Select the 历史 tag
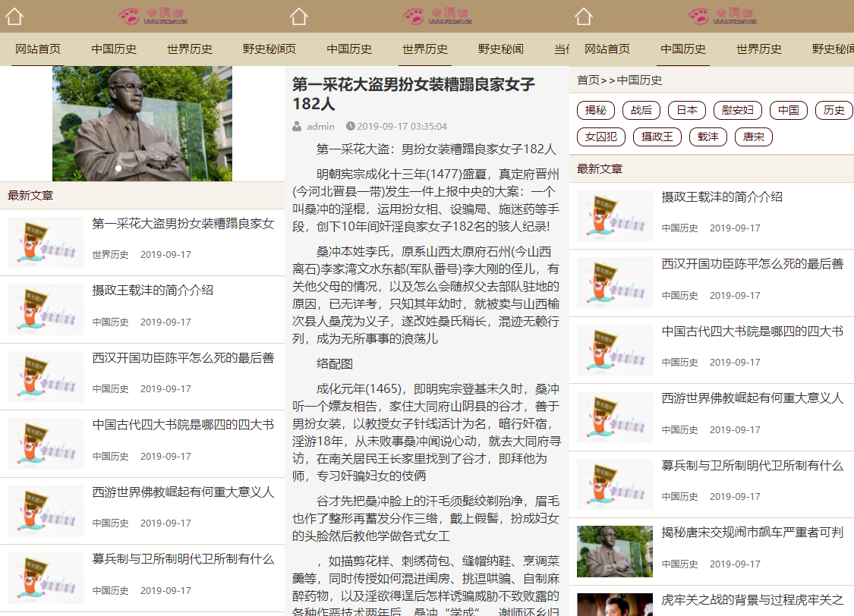The image size is (854, 616). point(834,111)
